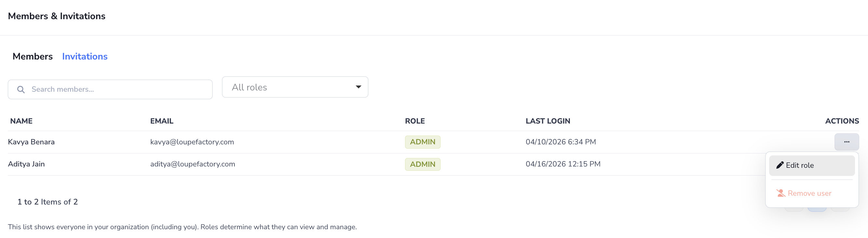The height and width of the screenshot is (238, 868).
Task: Click Kavya Benara's ADMIN role badge
Action: [x=423, y=142]
